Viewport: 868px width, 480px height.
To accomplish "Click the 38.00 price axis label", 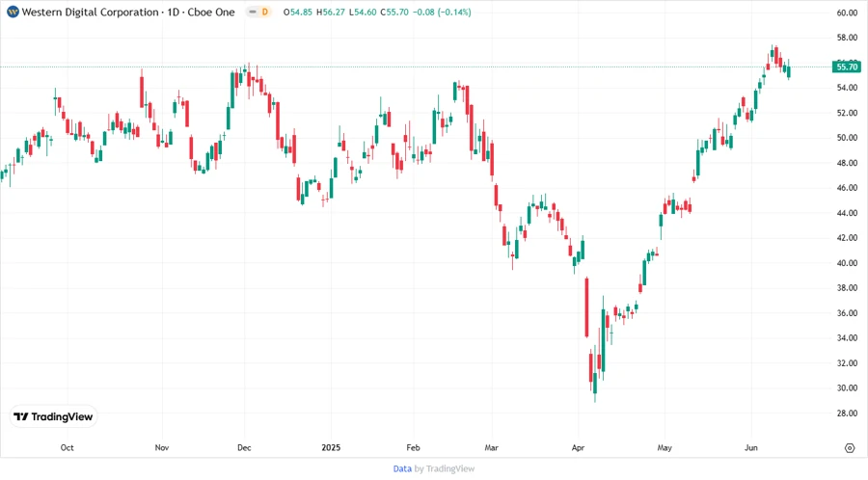I will click(847, 287).
